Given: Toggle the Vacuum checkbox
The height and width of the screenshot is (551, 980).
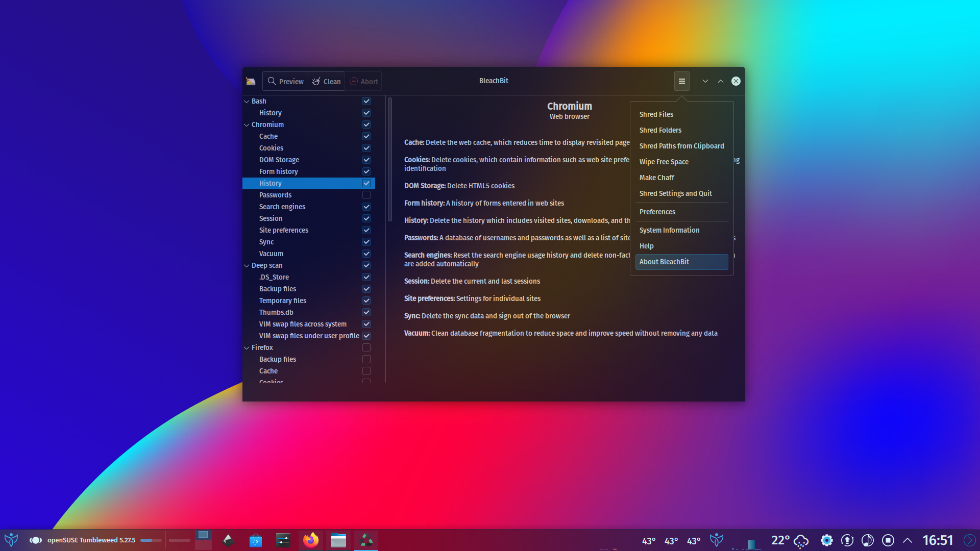Looking at the screenshot, I should point(366,254).
